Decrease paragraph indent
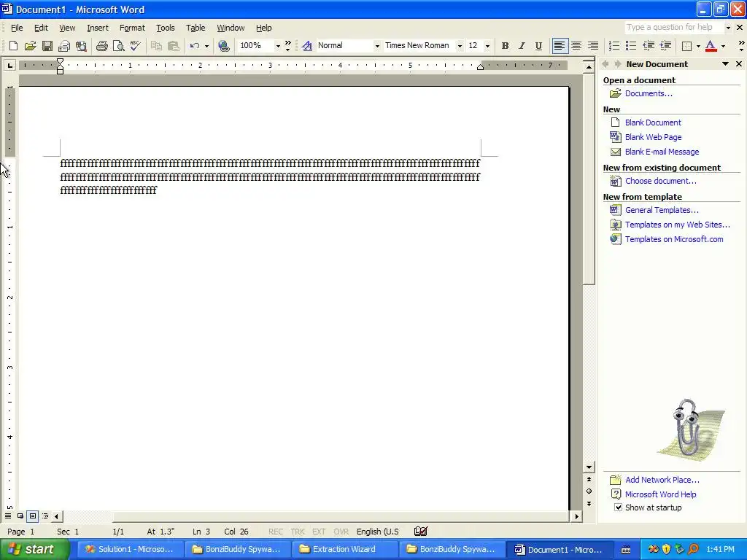 pyautogui.click(x=649, y=46)
